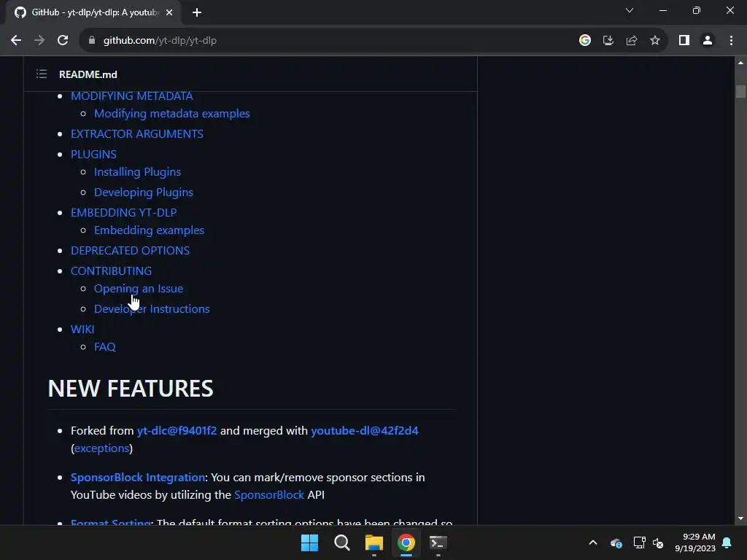
Task: Open the tab search dropdown chevron
Action: pyautogui.click(x=630, y=10)
